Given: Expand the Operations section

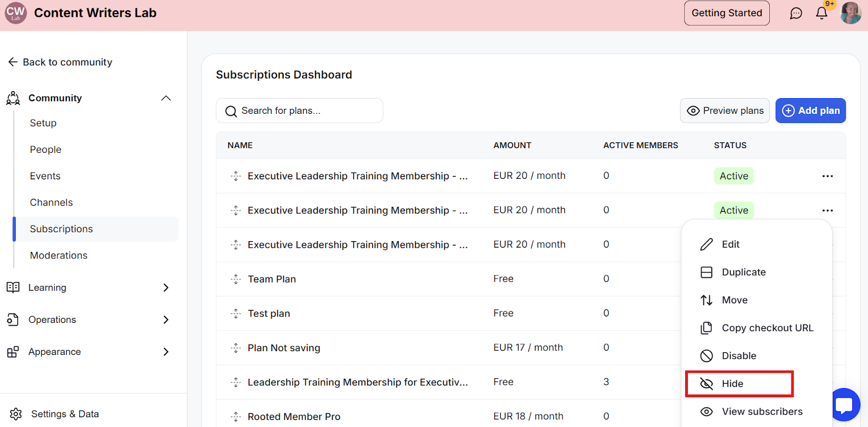Looking at the screenshot, I should click(166, 320).
